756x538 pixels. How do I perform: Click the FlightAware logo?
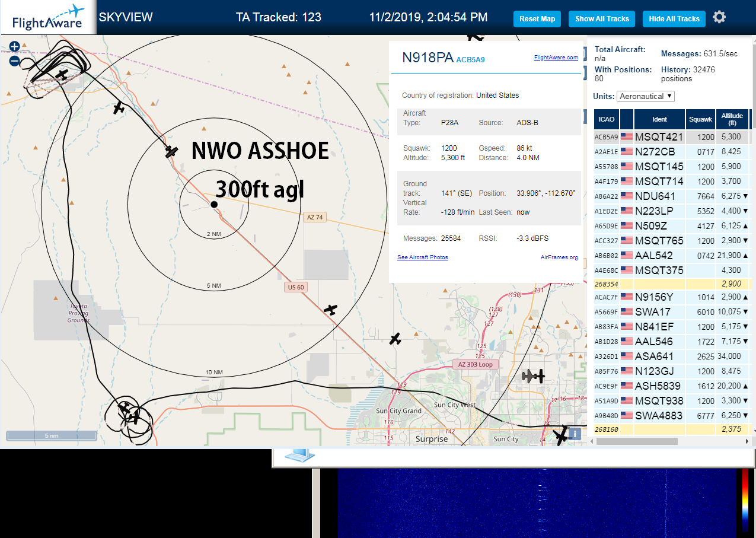tap(48, 17)
